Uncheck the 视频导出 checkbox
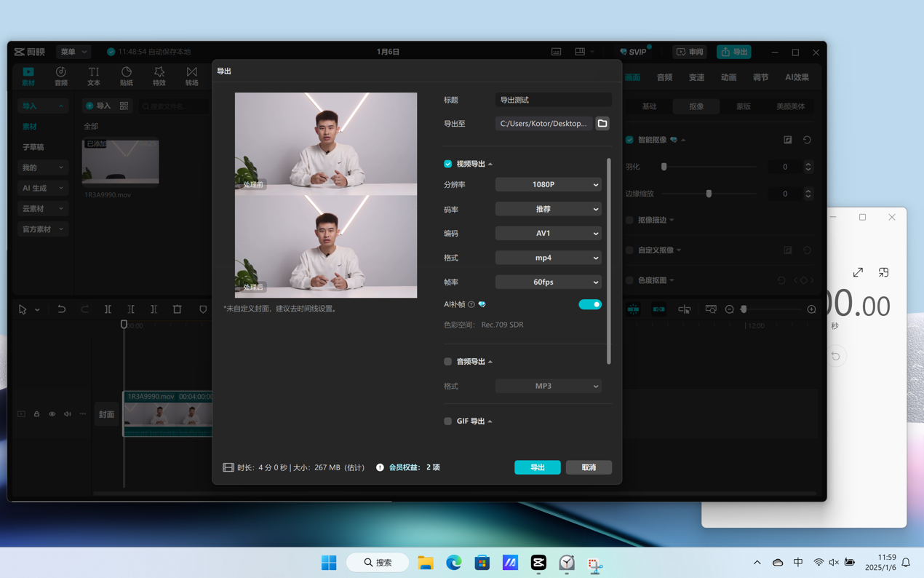This screenshot has width=924, height=578. (x=448, y=164)
